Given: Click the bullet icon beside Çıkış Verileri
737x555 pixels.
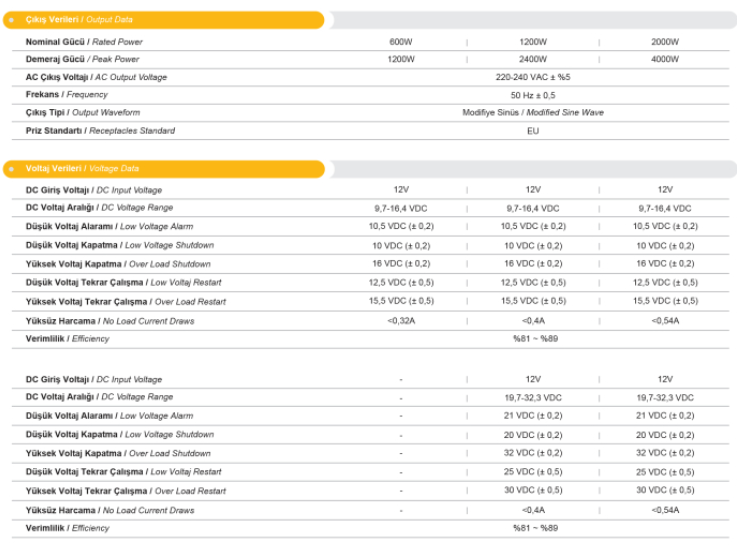Looking at the screenshot, I should coord(11,20).
